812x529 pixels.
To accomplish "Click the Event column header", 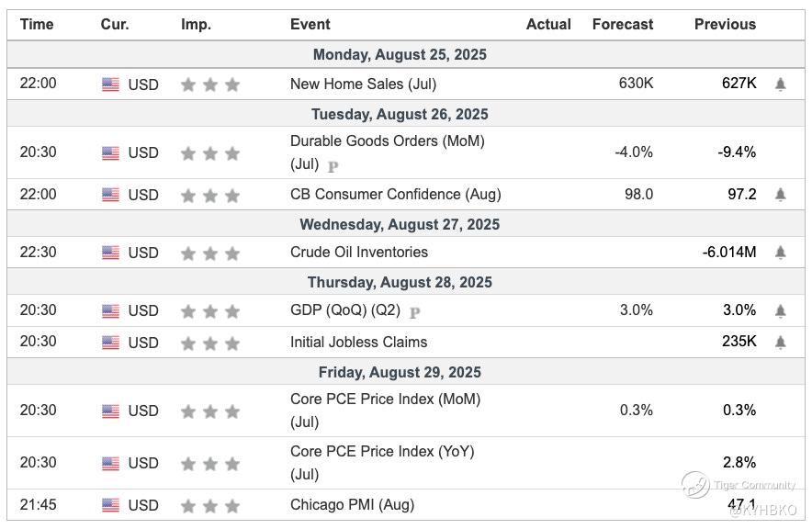I will pos(310,25).
